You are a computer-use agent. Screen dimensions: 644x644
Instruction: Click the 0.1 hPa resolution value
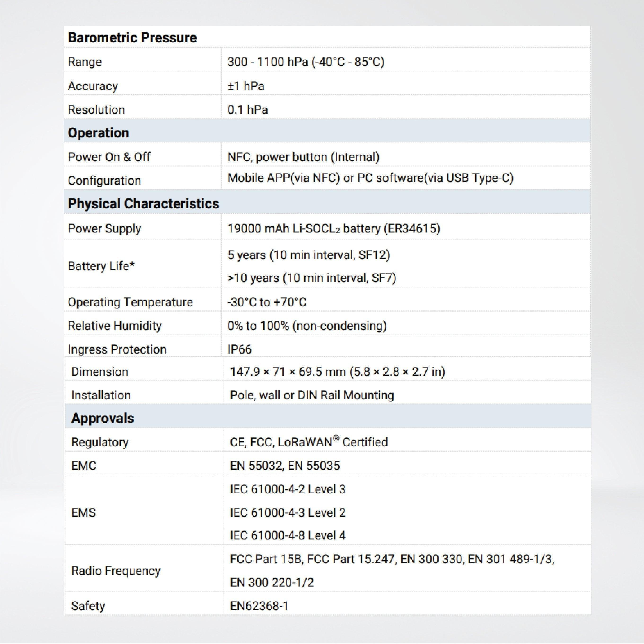point(247,110)
